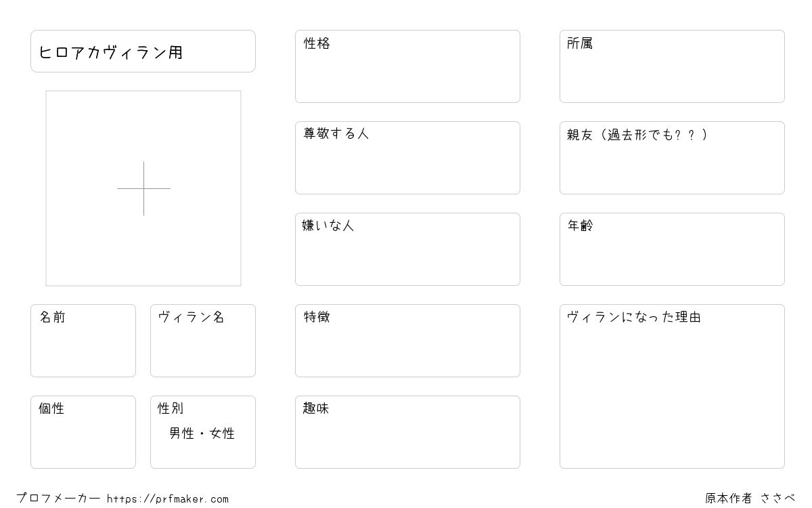This screenshot has width=812, height=508.
Task: Click the 性格 personality box
Action: (407, 66)
